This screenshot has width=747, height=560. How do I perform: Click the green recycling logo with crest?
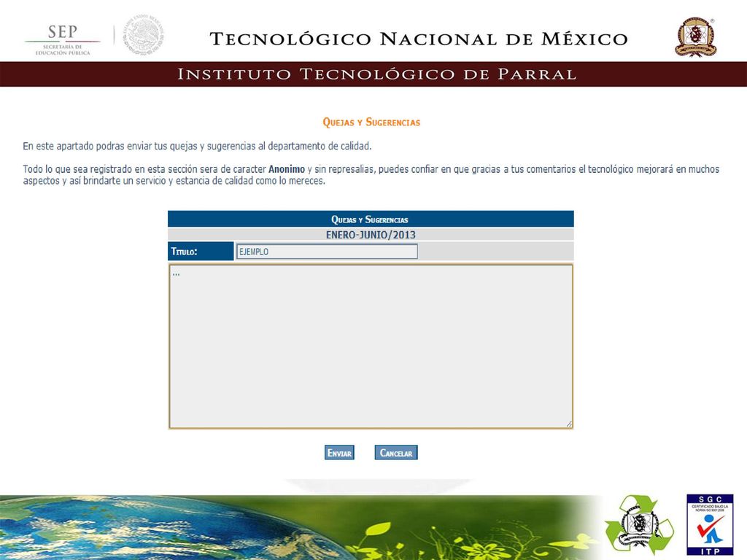tap(639, 526)
